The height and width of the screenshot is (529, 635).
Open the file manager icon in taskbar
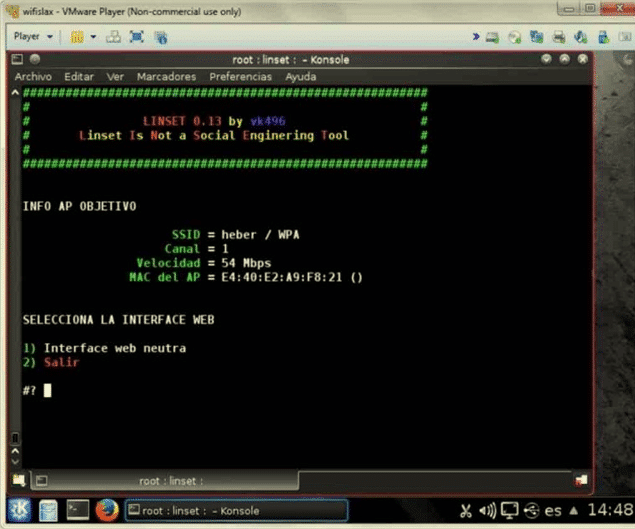tap(48, 510)
